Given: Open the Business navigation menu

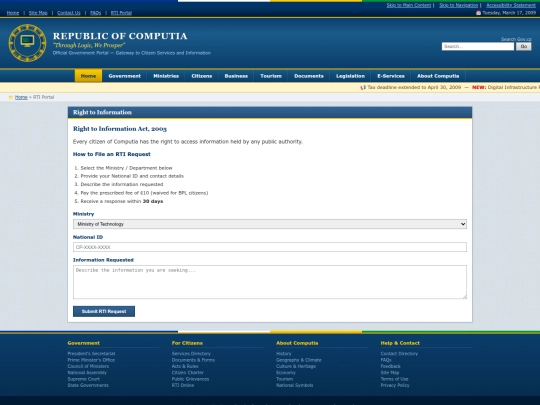Looking at the screenshot, I should [x=236, y=76].
